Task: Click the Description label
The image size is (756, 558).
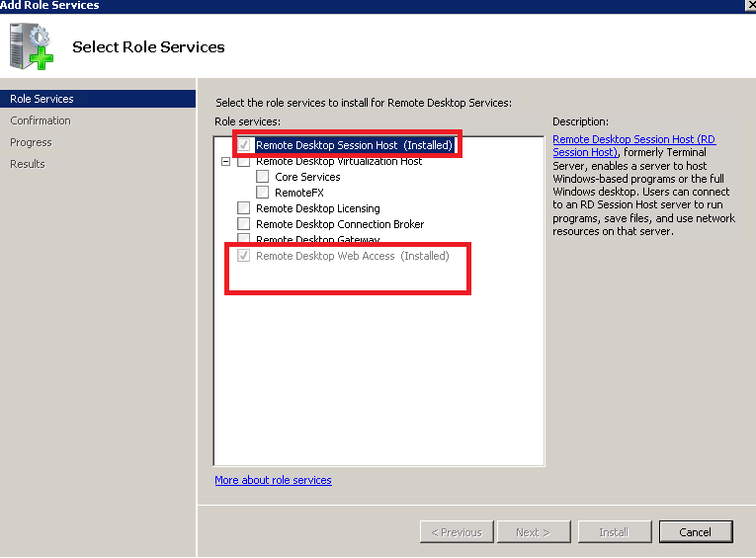Action: coord(580,121)
